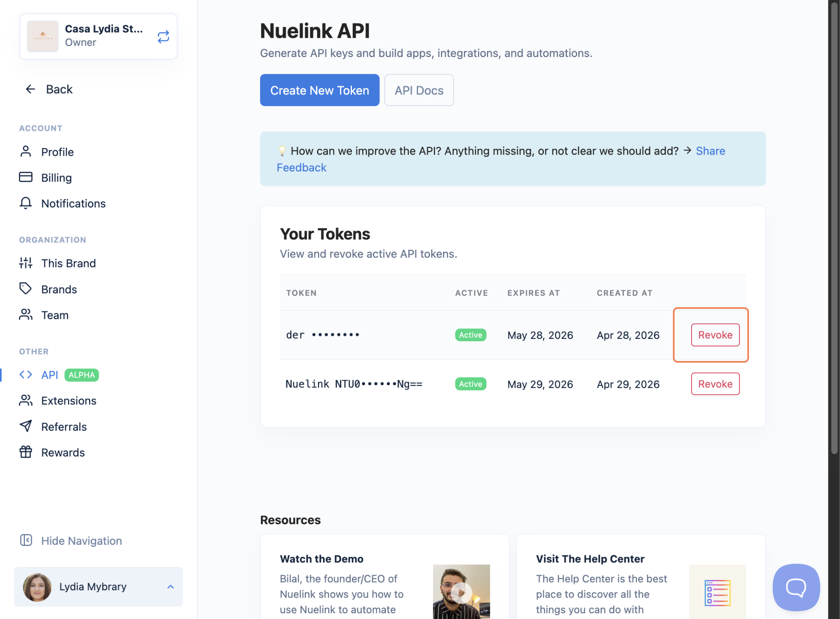Expand Lydia Mybrary user menu chevron
The width and height of the screenshot is (840, 619).
coord(171,587)
